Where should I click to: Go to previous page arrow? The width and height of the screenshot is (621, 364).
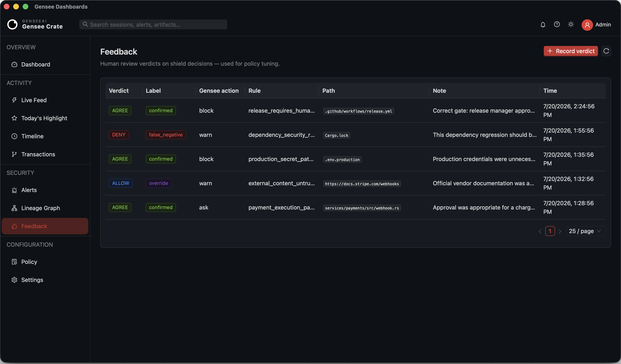540,231
